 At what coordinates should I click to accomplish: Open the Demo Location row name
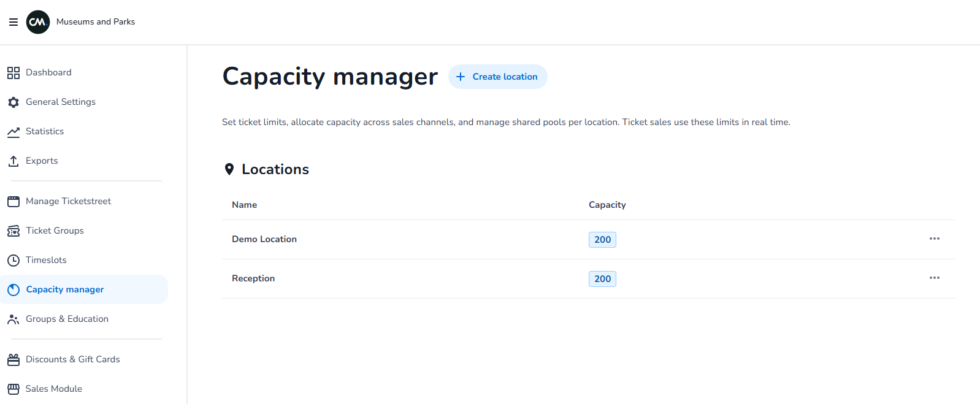264,239
